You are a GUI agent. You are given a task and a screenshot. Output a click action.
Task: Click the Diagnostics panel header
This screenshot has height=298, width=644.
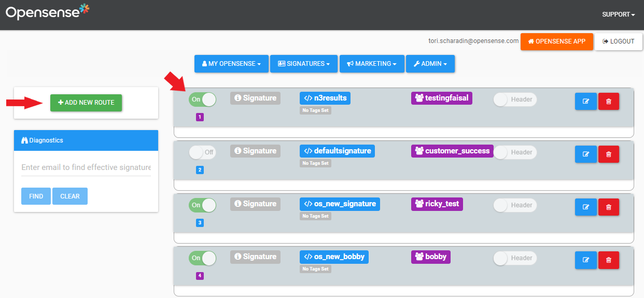(86, 140)
